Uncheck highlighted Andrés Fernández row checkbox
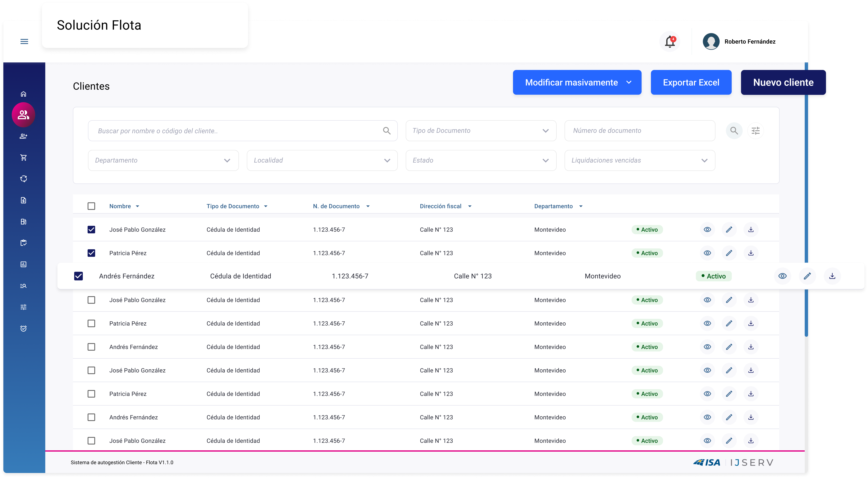The image size is (868, 478). coord(79,276)
